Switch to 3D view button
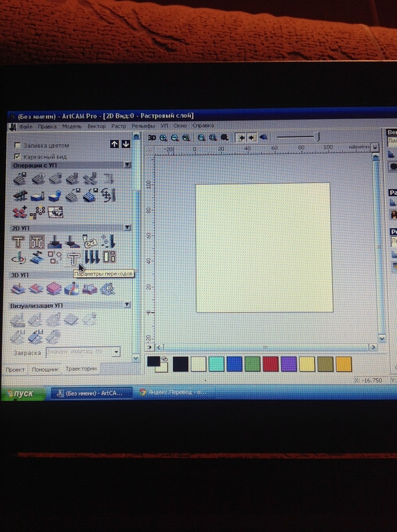Viewport: 397px width, 532px height. pos(152,138)
